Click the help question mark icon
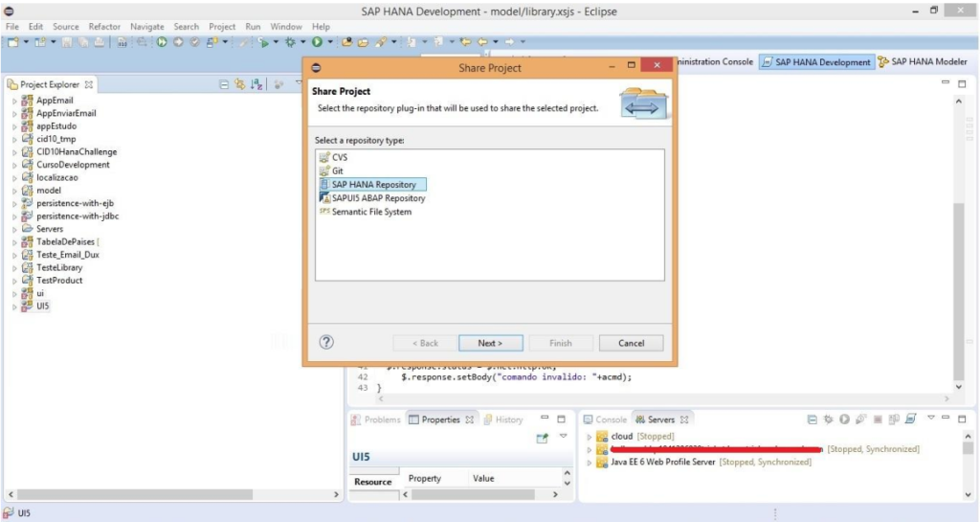The image size is (980, 522). point(326,342)
